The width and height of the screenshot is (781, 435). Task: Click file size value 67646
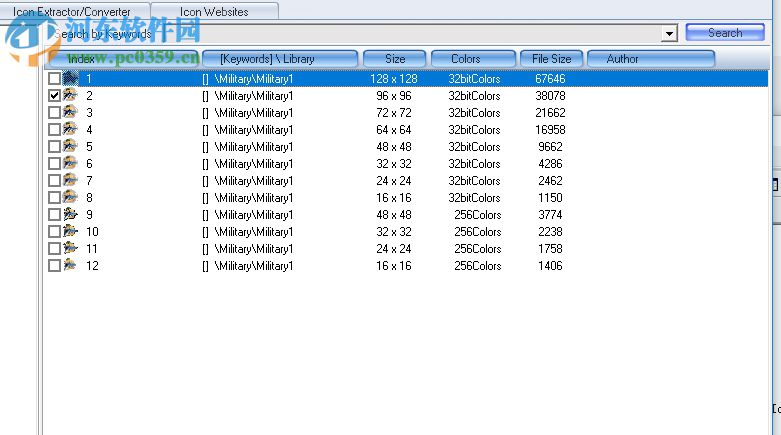click(550, 79)
